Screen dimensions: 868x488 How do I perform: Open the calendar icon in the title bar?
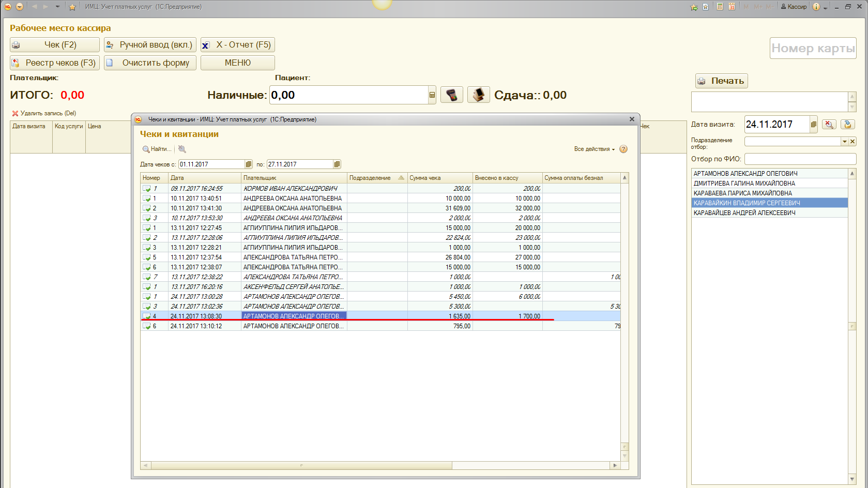(x=732, y=7)
